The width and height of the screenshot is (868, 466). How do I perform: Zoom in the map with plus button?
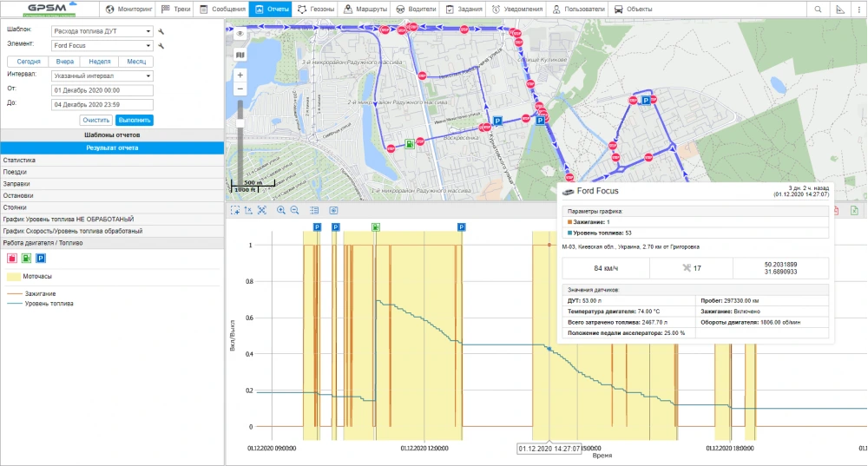(x=240, y=75)
